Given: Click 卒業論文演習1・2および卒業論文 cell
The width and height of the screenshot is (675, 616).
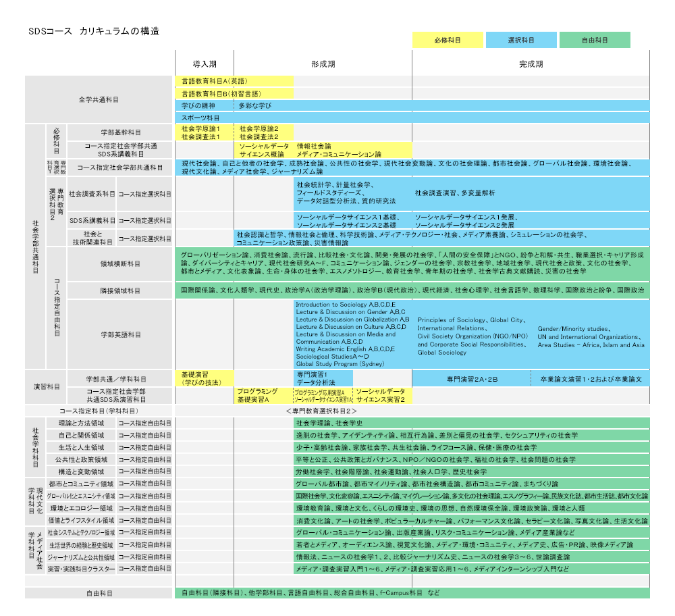Looking at the screenshot, I should (591, 379).
